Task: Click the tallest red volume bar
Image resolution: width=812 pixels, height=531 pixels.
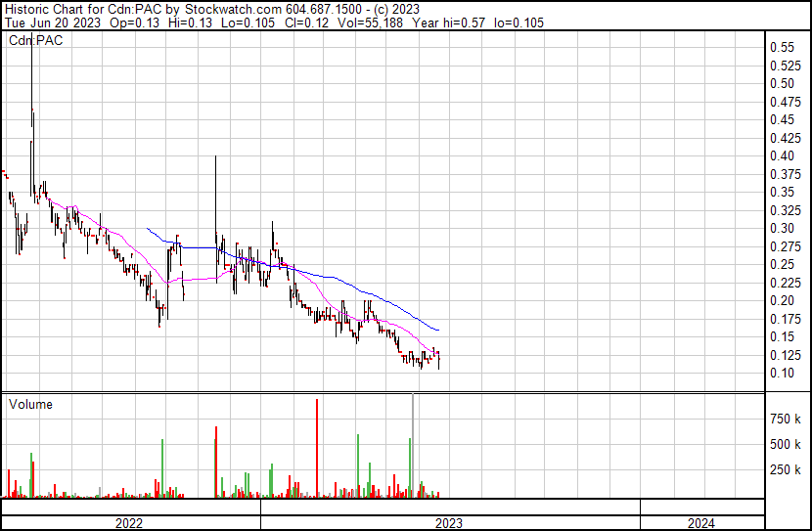Action: (318, 450)
